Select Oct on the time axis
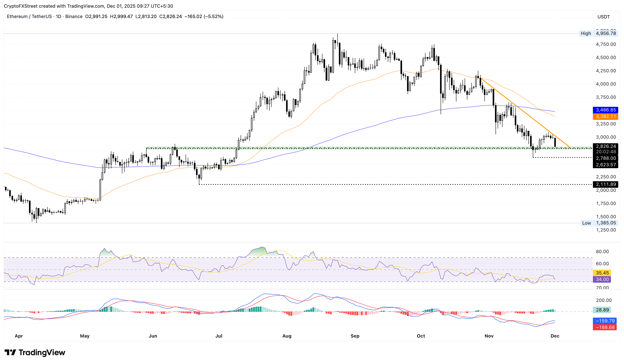 pos(421,336)
